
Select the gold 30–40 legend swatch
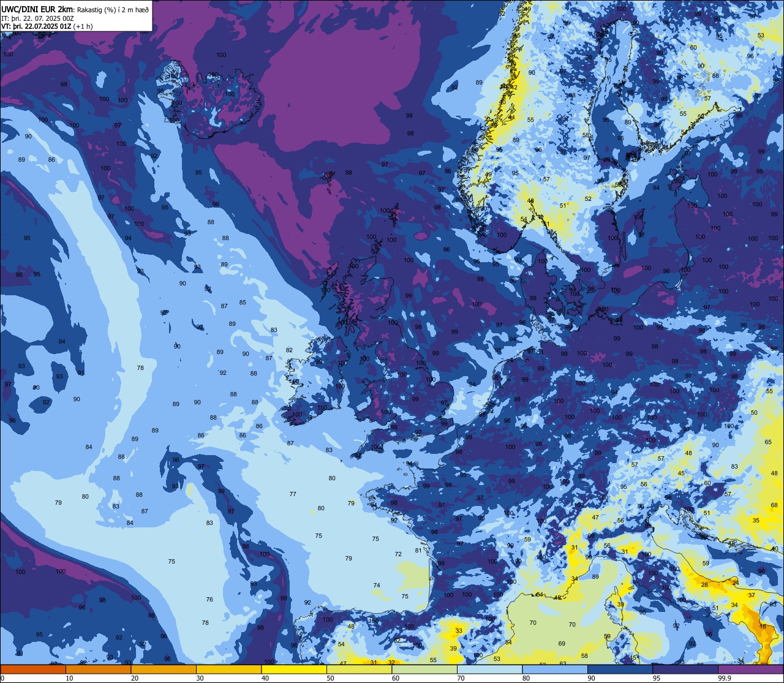228,670
